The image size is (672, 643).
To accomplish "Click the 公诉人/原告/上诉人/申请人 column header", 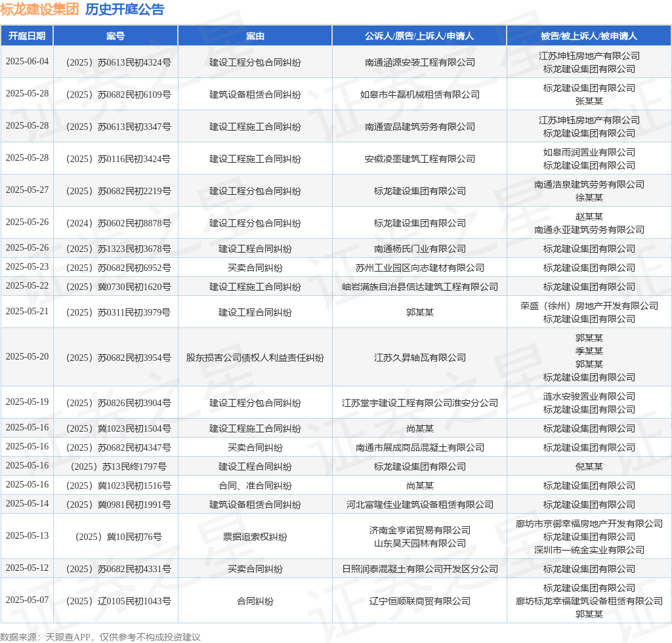I will [419, 36].
